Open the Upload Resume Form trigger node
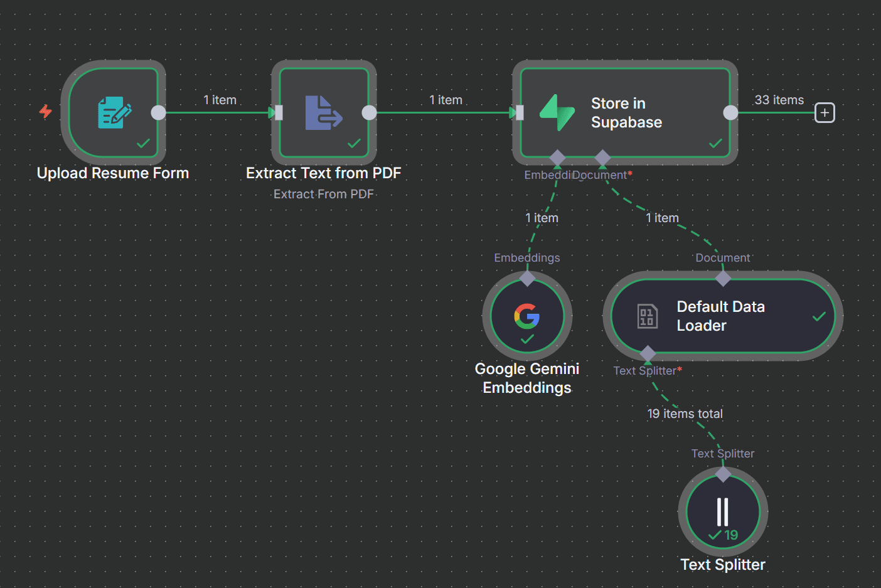881x588 pixels. [115, 114]
